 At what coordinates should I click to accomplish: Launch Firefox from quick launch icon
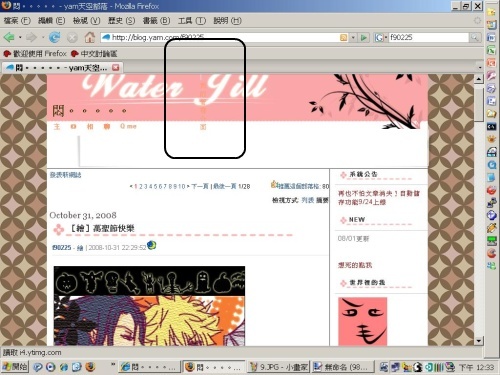(90, 367)
